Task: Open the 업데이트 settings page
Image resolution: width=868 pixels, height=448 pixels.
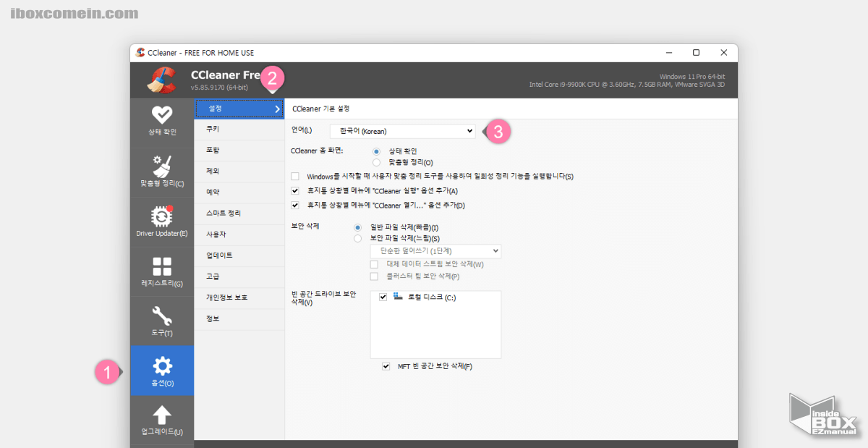Action: point(239,255)
